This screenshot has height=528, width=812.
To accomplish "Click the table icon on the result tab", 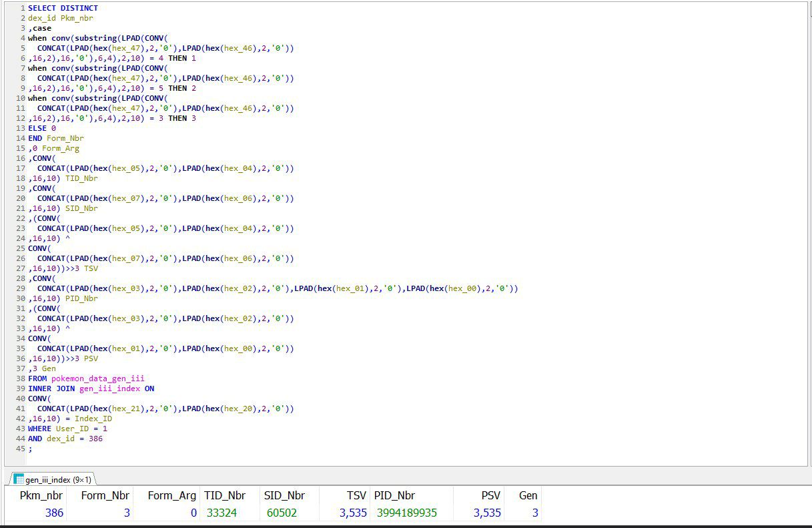I will click(19, 479).
